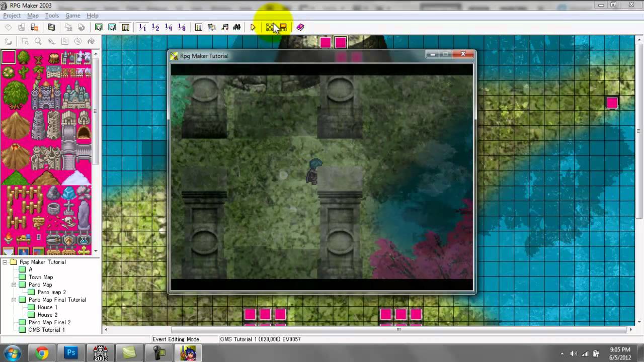Screen dimensions: 644x362
Task: Click the New Project toolbar icon
Action: [x=9, y=27]
